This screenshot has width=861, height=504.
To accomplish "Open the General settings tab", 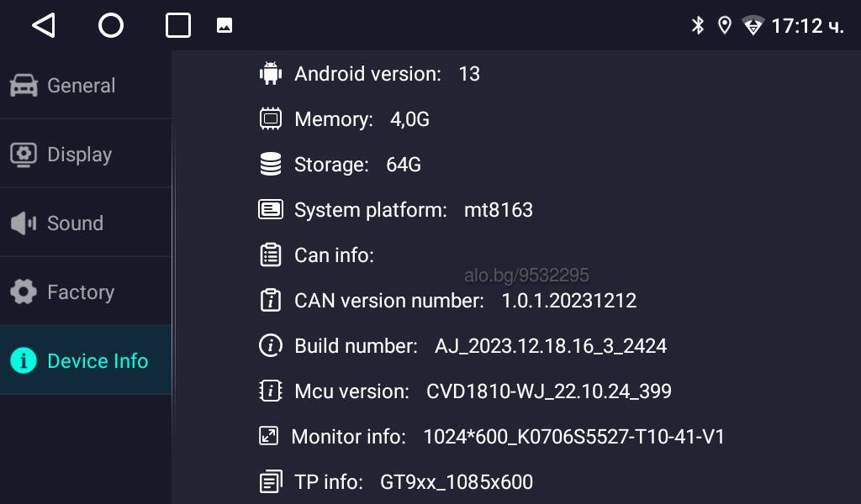I will tap(86, 86).
